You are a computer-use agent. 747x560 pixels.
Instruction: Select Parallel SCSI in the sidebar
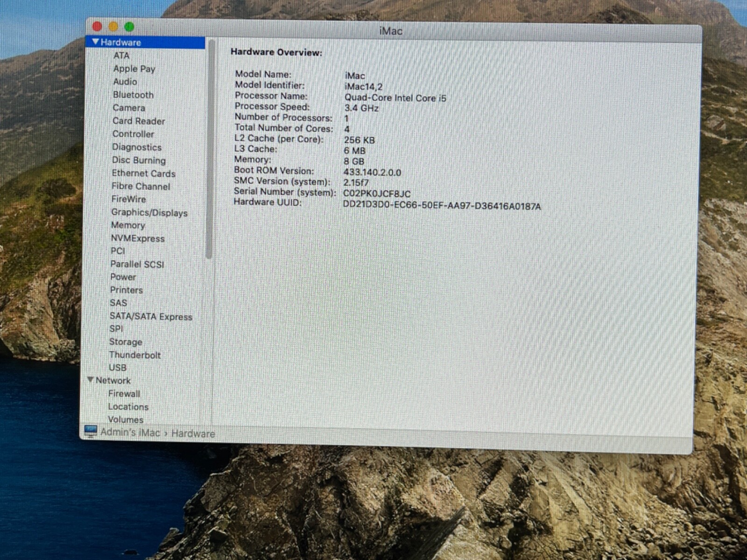click(x=137, y=264)
